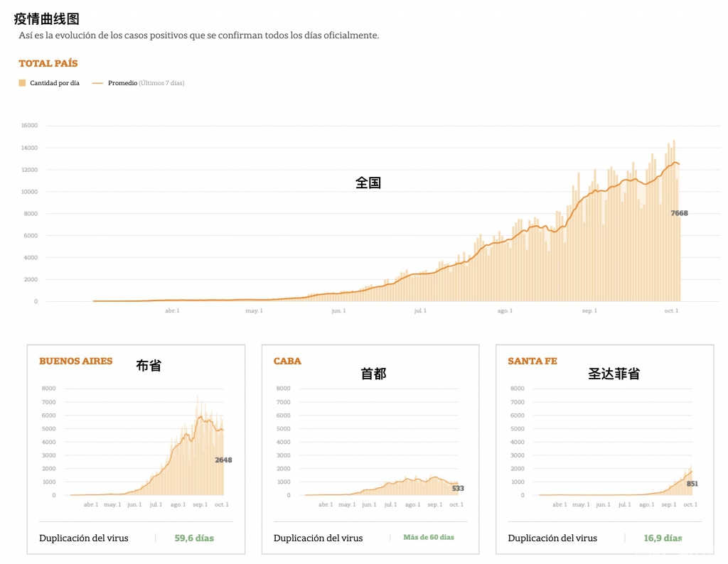Viewport: 728px width, 564px height.
Task: Click the Más de 60 días value
Action: (x=428, y=538)
